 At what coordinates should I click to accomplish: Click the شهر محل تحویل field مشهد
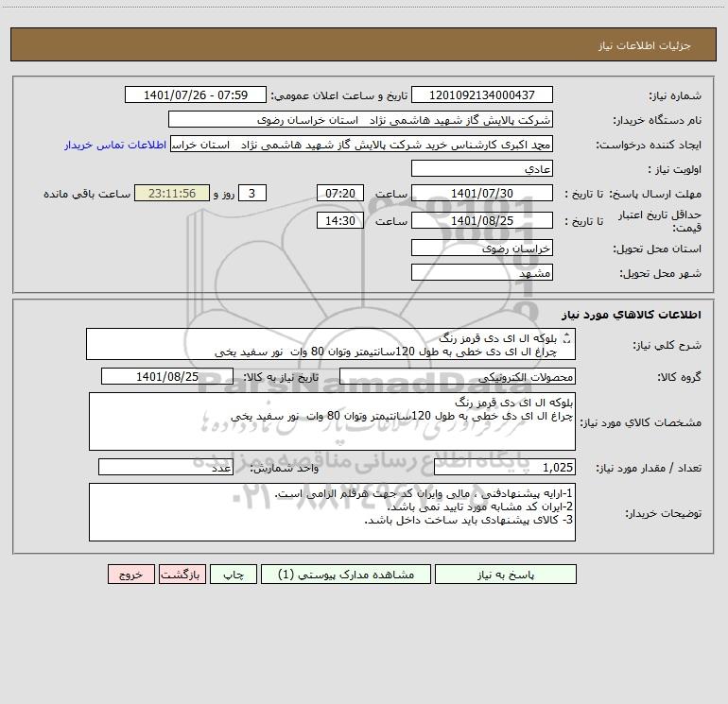482,272
